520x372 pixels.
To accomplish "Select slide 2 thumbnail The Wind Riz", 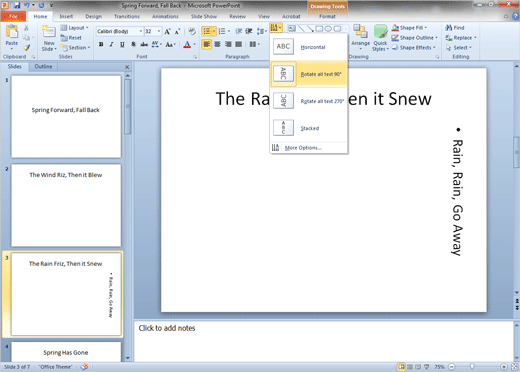I will (66, 205).
